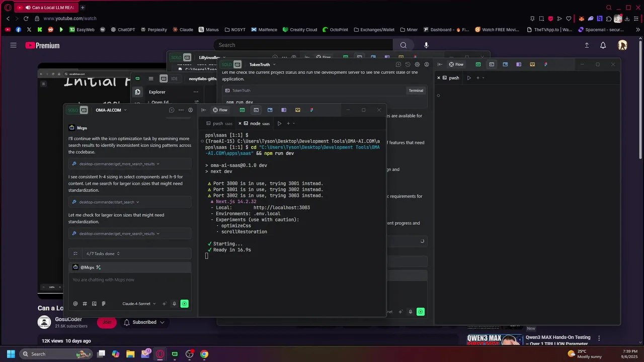Click the hamburger menu in nosytlabs IDE window
Viewport: 644px width, 362px height.
pos(150,78)
